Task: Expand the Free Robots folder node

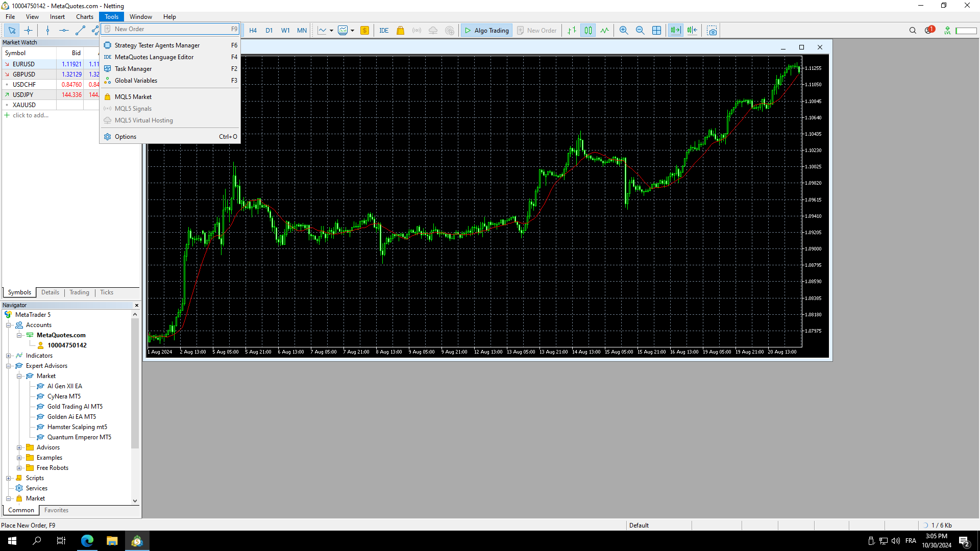Action: pos(19,468)
